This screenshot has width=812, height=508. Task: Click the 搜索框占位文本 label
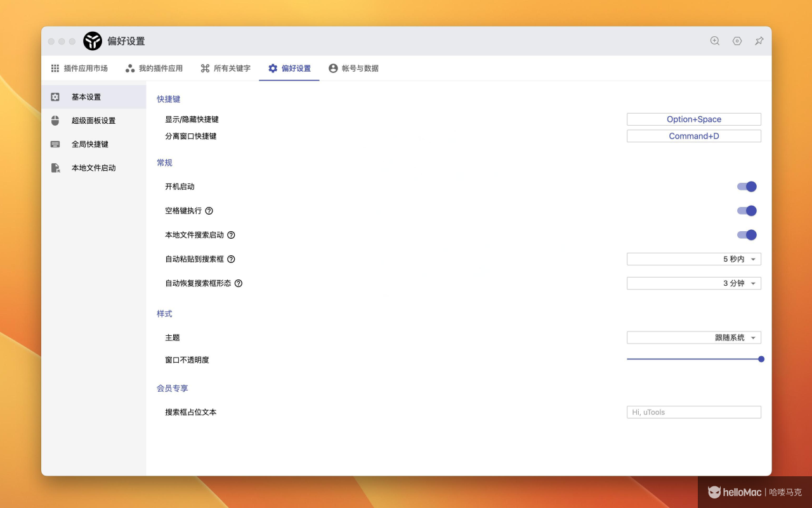point(191,412)
